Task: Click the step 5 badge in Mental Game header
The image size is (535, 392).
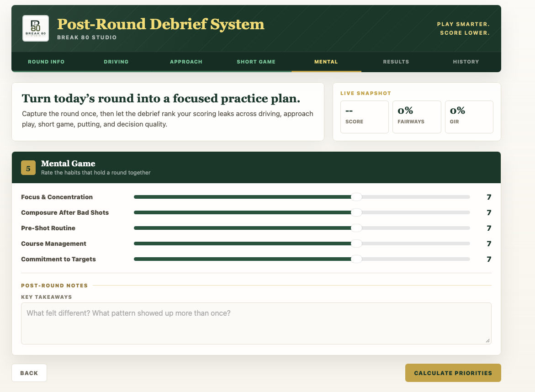Action: click(28, 168)
